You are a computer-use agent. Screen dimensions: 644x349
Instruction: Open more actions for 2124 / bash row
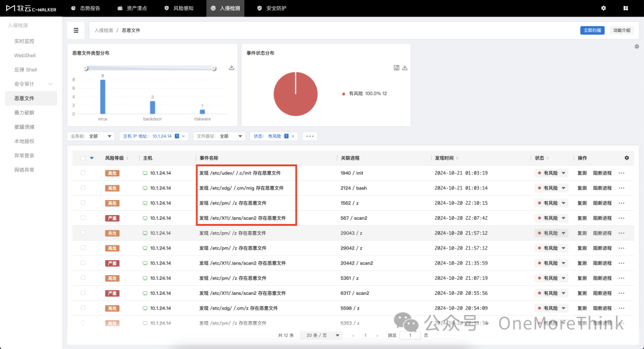click(x=621, y=188)
